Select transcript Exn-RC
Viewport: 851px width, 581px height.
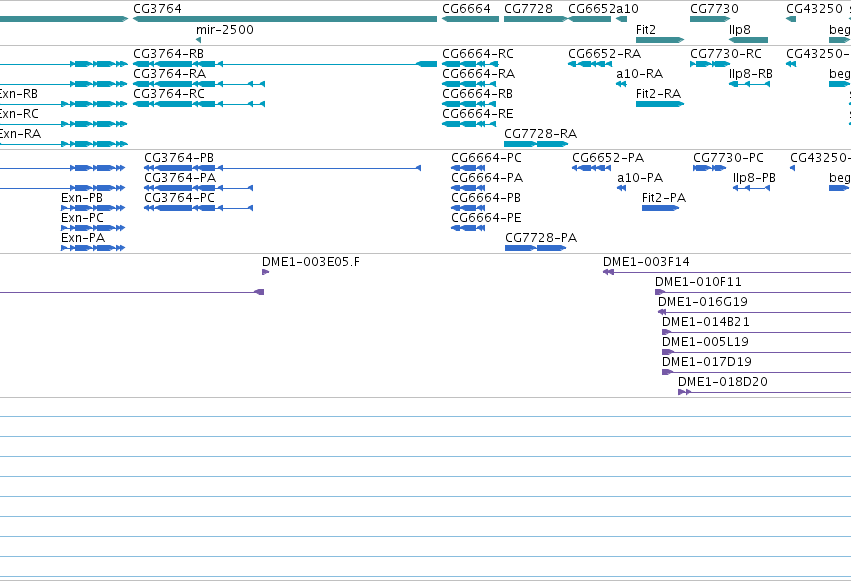click(63, 124)
